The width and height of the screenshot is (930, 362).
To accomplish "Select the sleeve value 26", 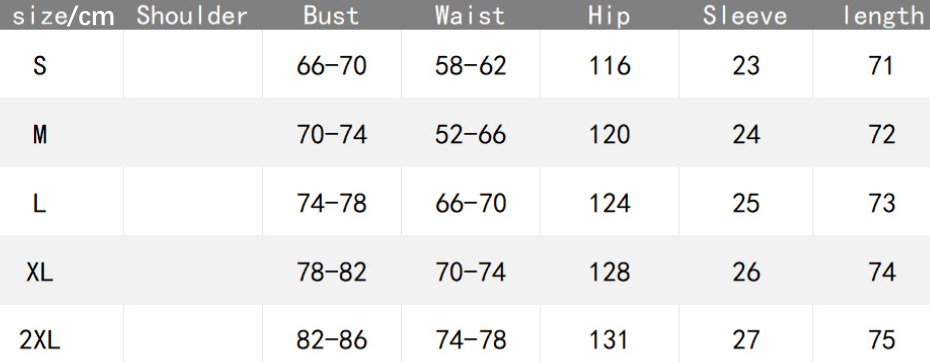I will (746, 272).
